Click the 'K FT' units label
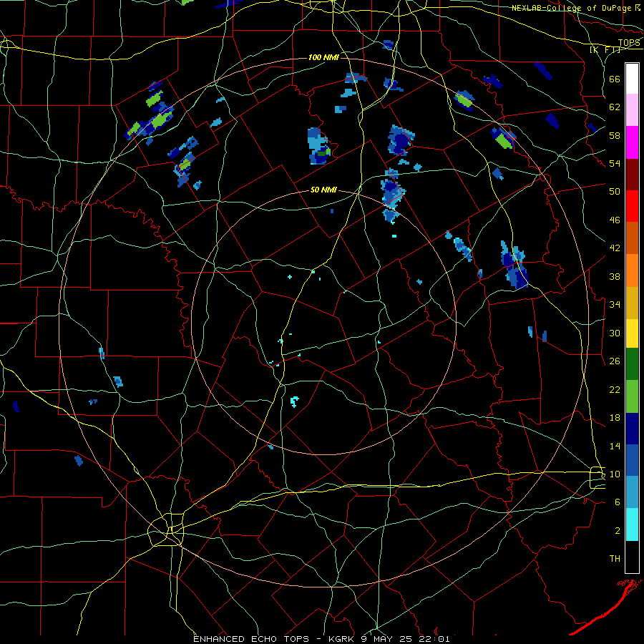Image resolution: width=644 pixels, height=644 pixels. 605,49
